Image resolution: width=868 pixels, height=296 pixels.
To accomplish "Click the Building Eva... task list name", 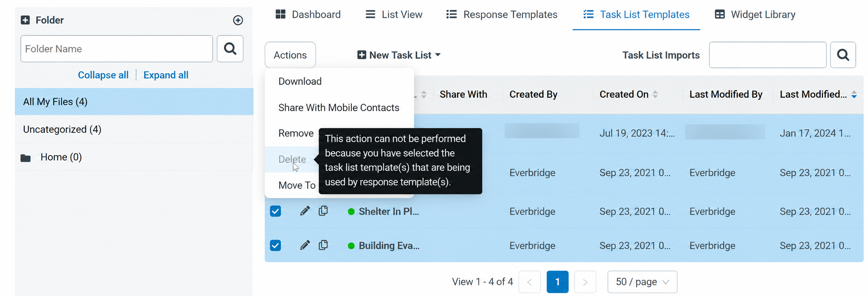I will coord(389,245).
